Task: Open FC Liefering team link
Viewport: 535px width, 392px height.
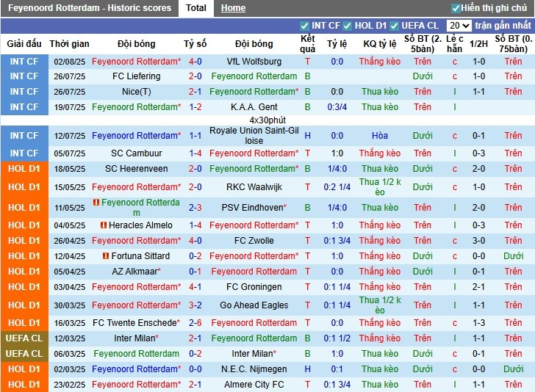Action: click(136, 76)
